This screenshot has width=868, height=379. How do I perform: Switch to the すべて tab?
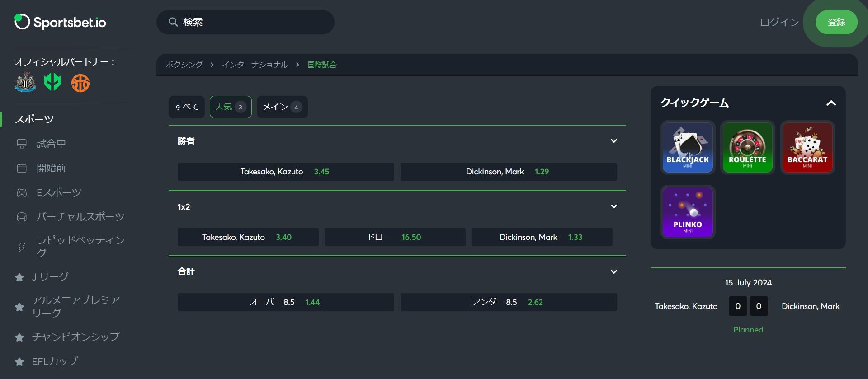pos(187,107)
